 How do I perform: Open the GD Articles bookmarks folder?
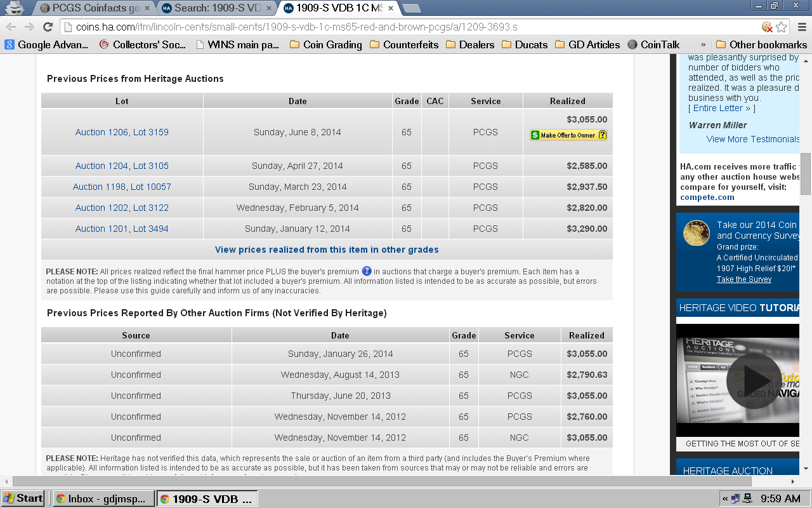click(x=587, y=44)
